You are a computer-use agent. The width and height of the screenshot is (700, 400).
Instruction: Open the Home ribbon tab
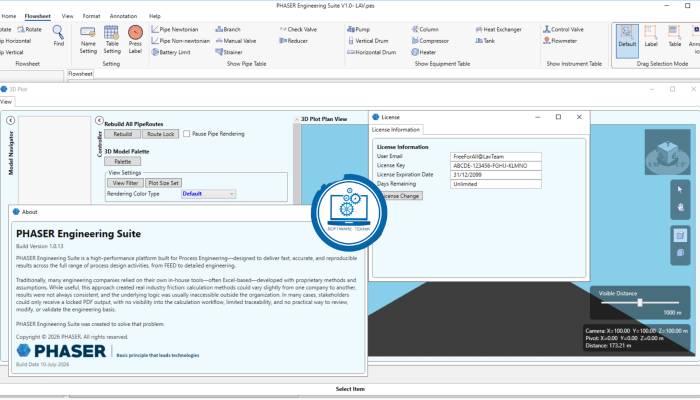pyautogui.click(x=8, y=16)
